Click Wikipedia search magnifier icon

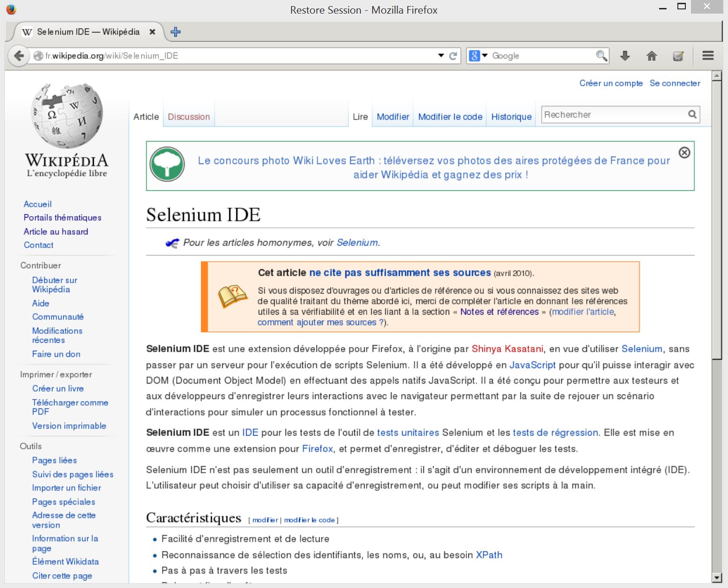692,114
